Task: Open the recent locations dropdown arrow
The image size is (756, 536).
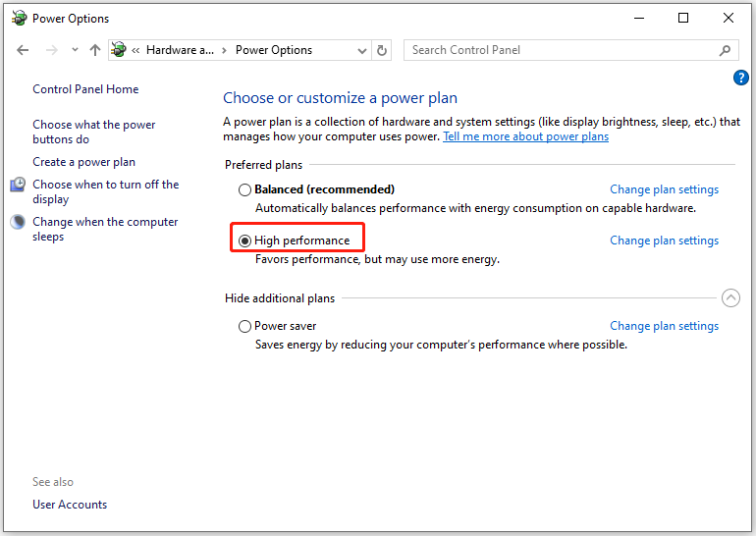Action: (x=75, y=50)
